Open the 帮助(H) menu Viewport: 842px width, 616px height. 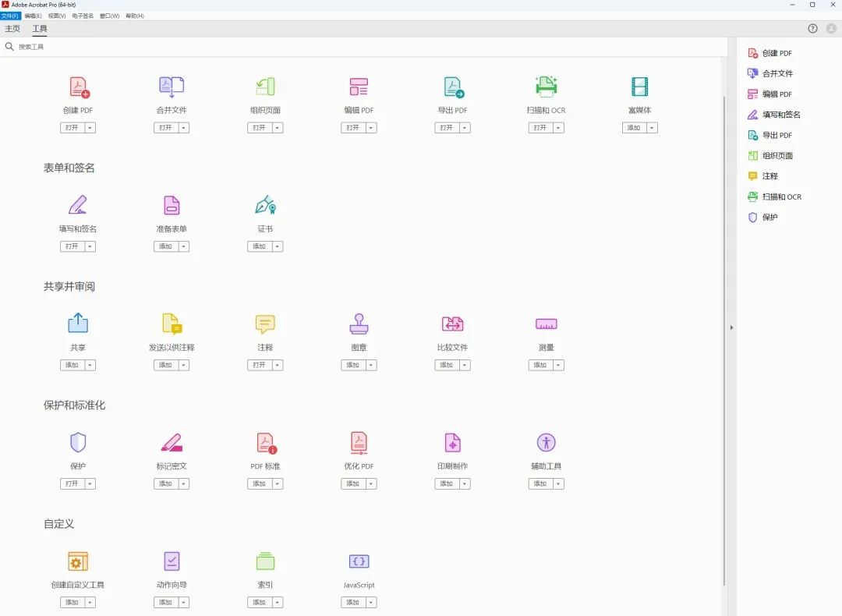coord(135,16)
